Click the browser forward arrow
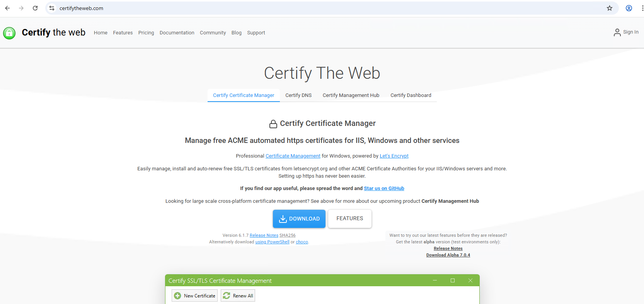644x304 pixels. [21, 8]
